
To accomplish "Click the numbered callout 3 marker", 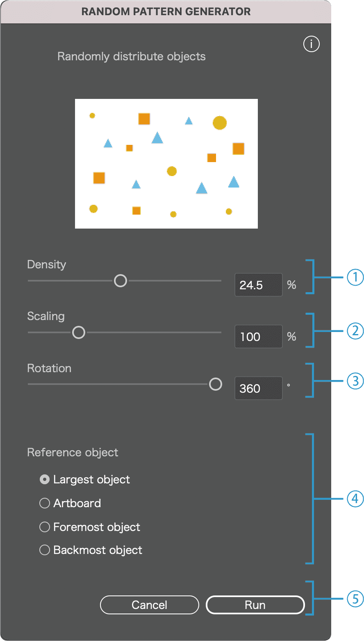I will pyautogui.click(x=355, y=381).
